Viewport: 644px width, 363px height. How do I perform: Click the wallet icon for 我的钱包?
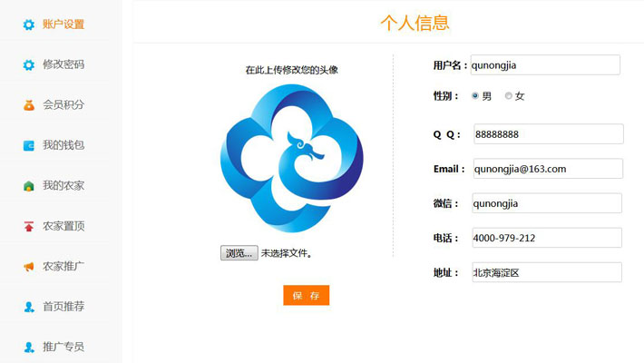pyautogui.click(x=29, y=145)
